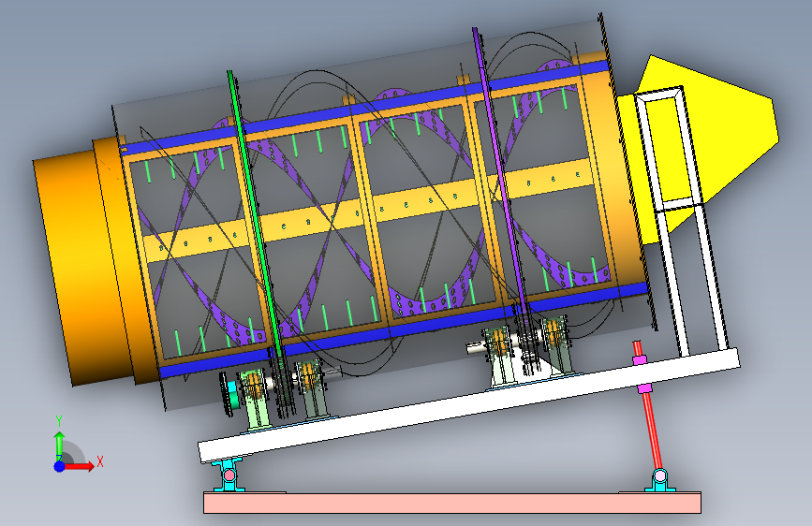
Task: Select the orange center strip of the drum
Action: (368, 210)
